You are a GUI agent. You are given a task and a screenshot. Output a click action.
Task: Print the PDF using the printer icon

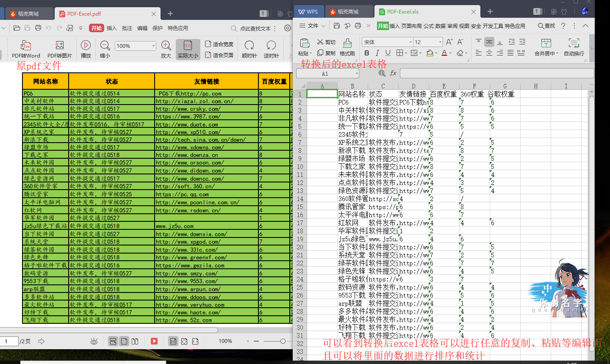click(38, 28)
